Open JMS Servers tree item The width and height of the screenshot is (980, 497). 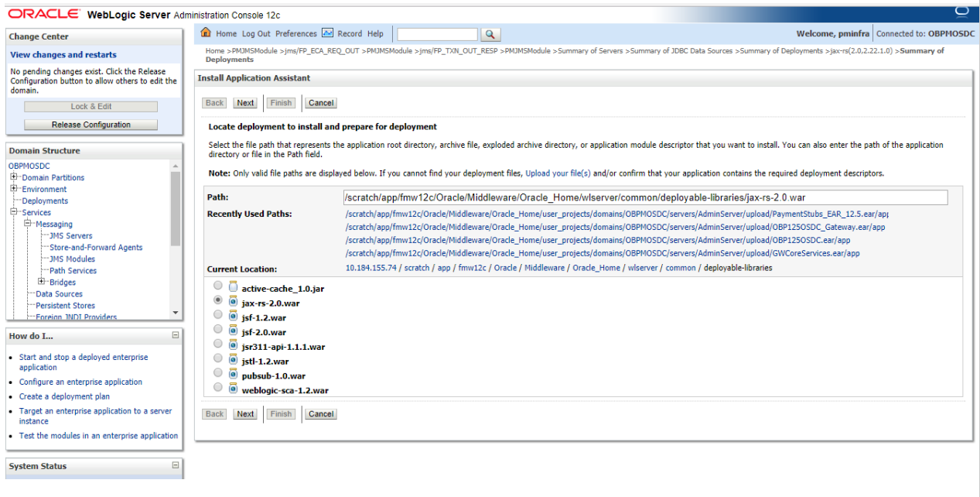tap(71, 235)
